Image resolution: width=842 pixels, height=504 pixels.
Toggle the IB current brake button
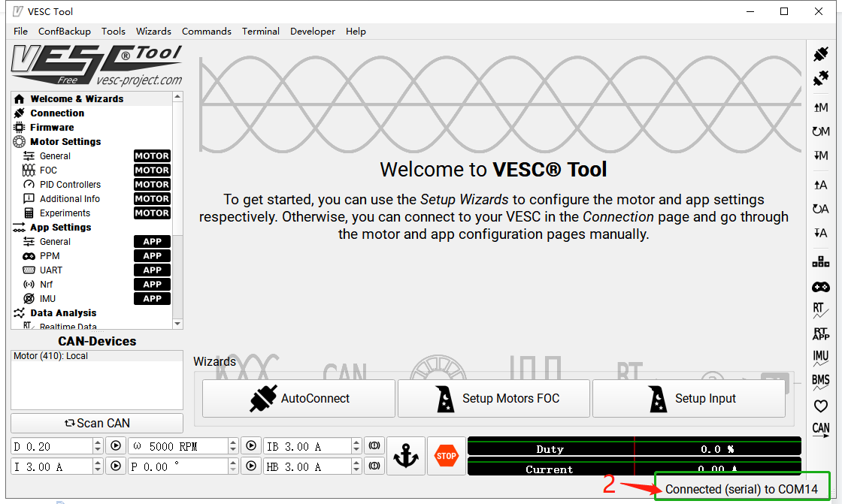(374, 445)
